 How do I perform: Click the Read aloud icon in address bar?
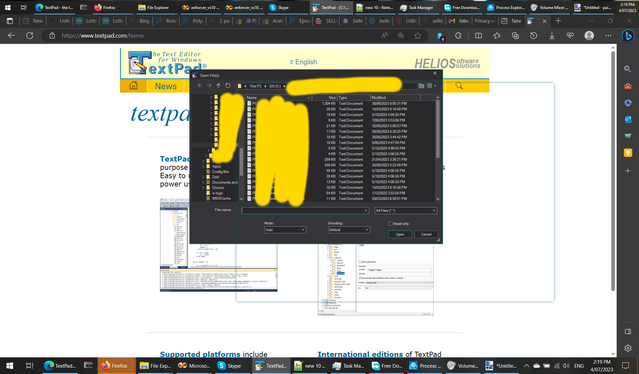[x=384, y=35]
